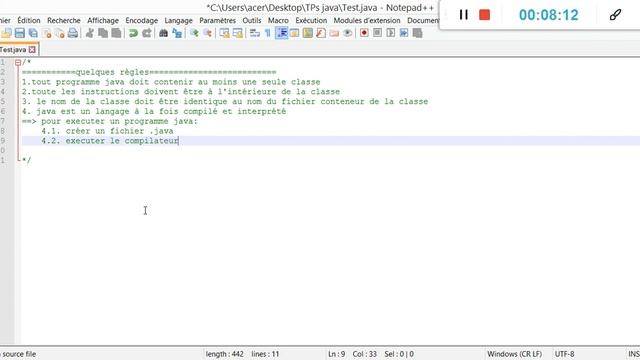The image size is (640, 360).
Task: Collapse the comment block fold marker
Action: point(18,62)
